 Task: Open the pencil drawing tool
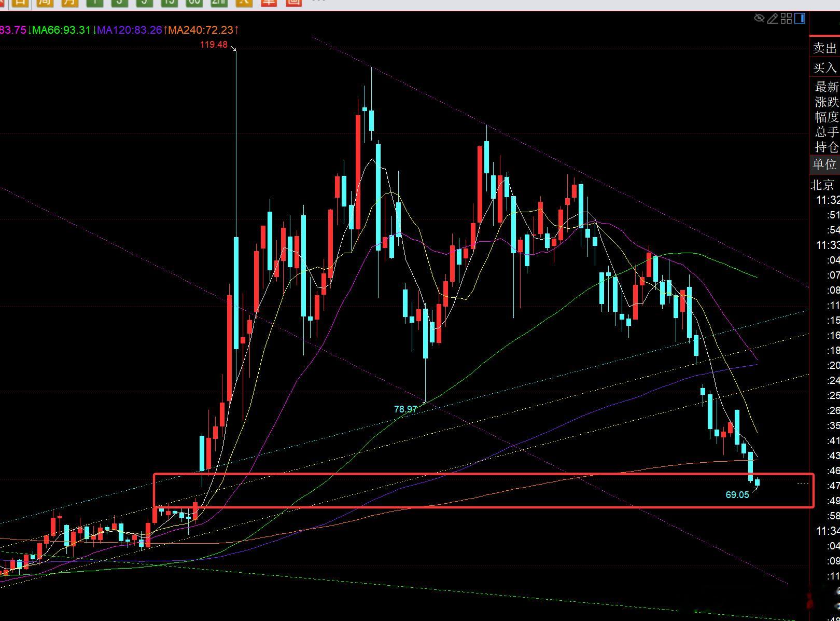(x=773, y=19)
